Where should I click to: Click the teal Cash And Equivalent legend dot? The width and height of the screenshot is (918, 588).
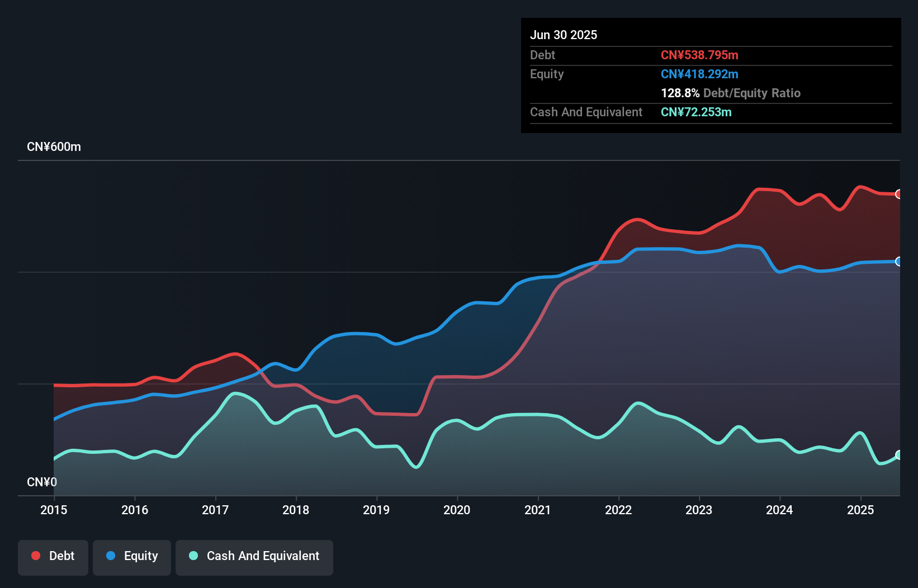coord(192,556)
